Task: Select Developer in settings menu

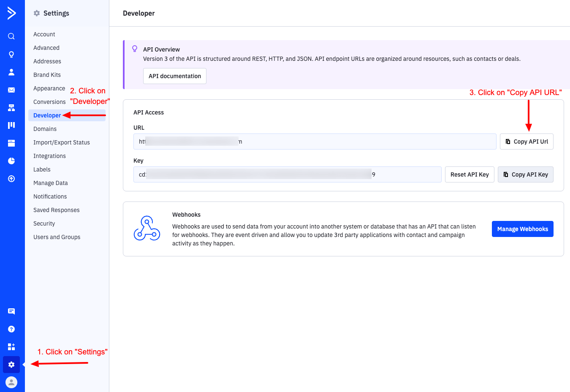Action: pyautogui.click(x=47, y=115)
